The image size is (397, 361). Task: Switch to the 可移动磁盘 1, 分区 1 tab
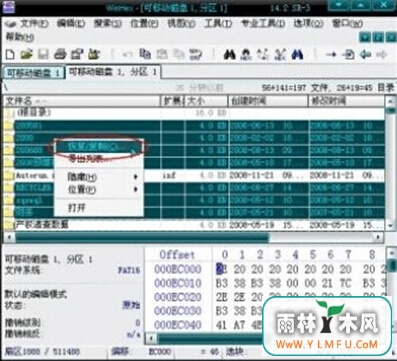(x=113, y=72)
